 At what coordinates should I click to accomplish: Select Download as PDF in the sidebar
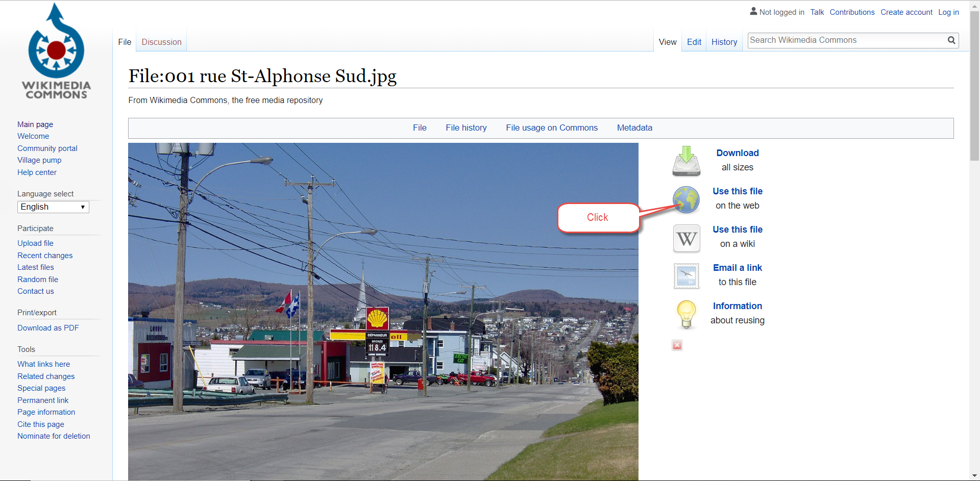click(x=47, y=328)
